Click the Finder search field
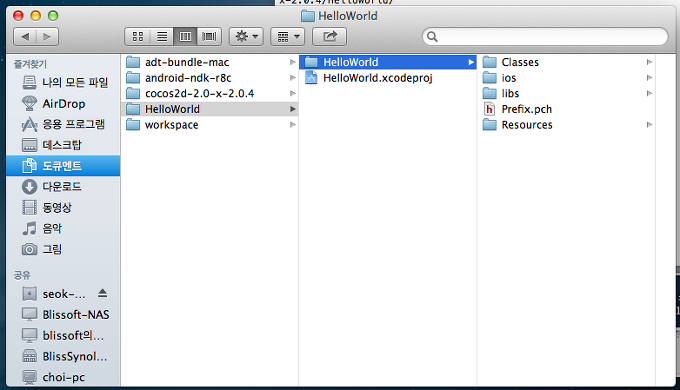 pos(545,37)
